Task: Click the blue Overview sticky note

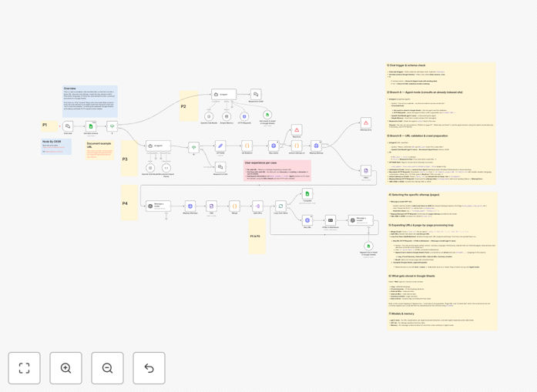Action: [90, 102]
